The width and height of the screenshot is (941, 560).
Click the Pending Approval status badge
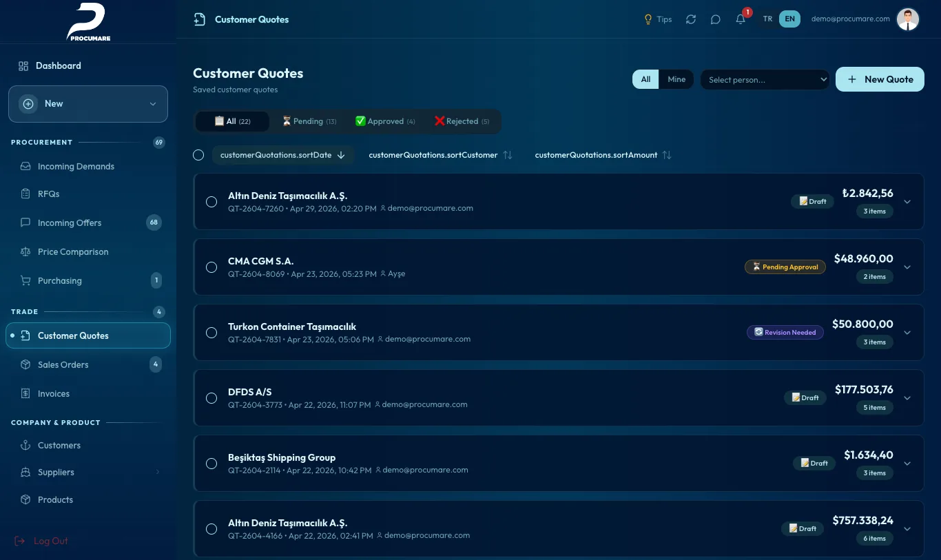tap(785, 267)
